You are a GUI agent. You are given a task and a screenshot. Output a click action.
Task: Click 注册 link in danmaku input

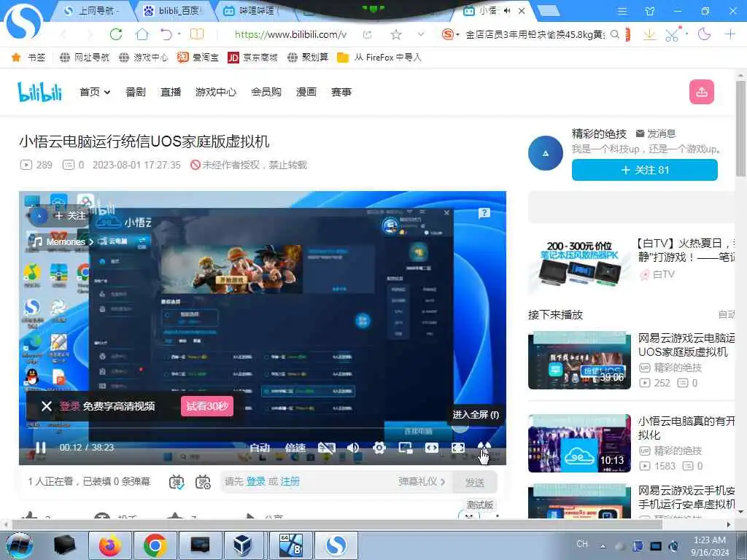coord(290,481)
